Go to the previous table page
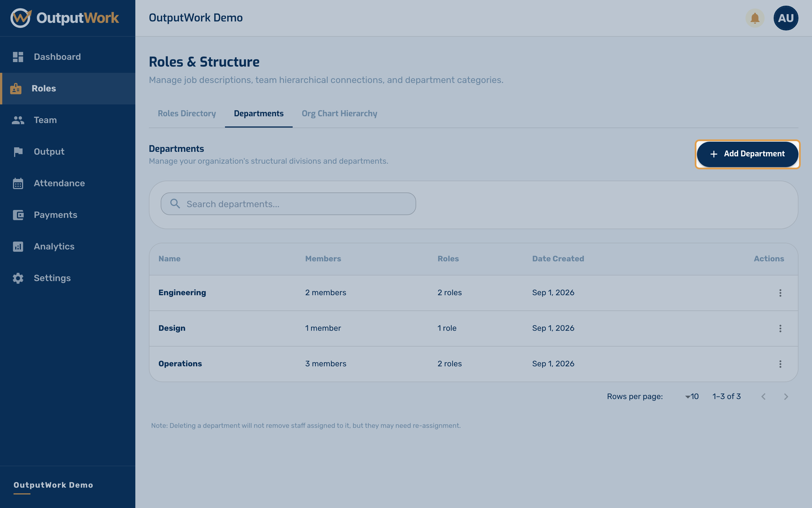 (x=763, y=397)
